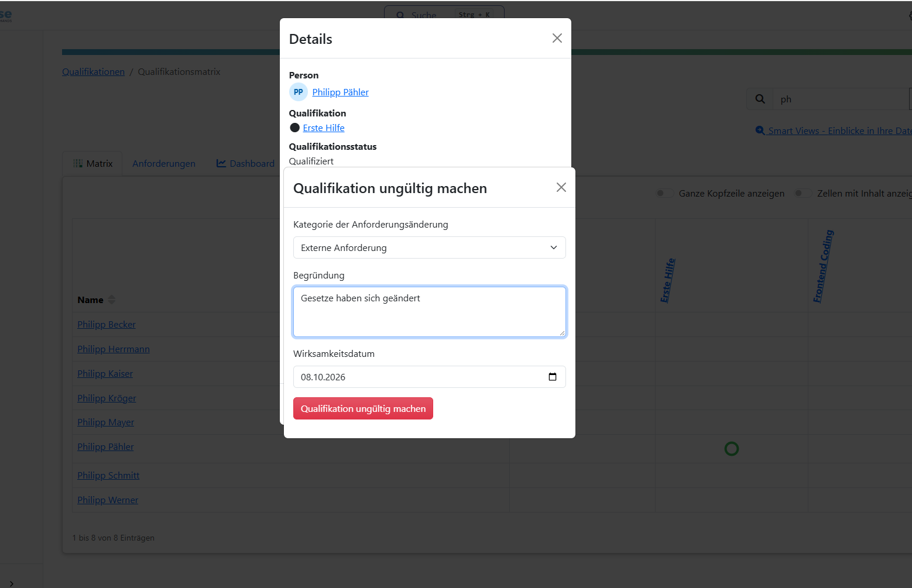Switch to the Anforderungen tab
Viewport: 912px width, 588px height.
[x=164, y=163]
